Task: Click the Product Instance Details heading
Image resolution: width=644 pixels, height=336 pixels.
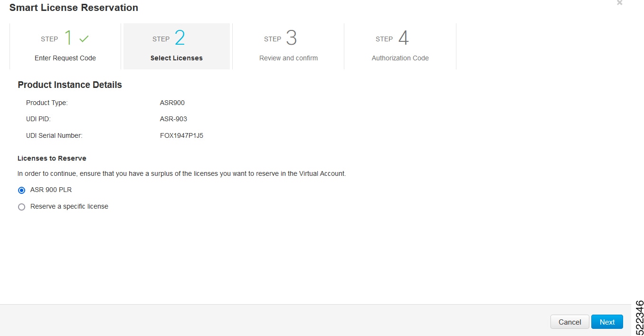Action: click(70, 85)
